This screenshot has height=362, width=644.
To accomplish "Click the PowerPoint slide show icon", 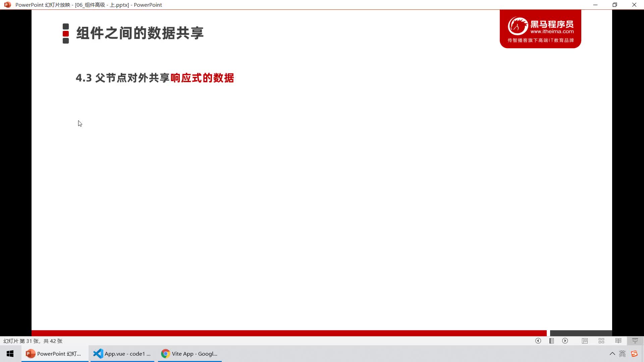I will pos(635,341).
